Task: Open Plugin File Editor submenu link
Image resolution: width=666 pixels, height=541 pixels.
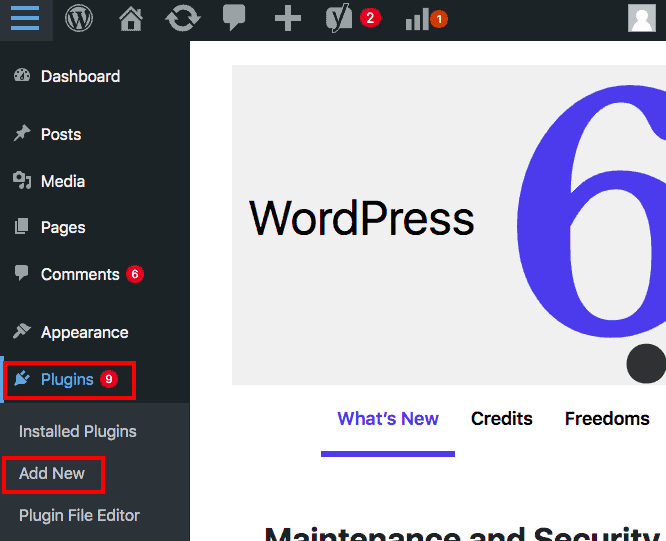Action: pyautogui.click(x=79, y=516)
